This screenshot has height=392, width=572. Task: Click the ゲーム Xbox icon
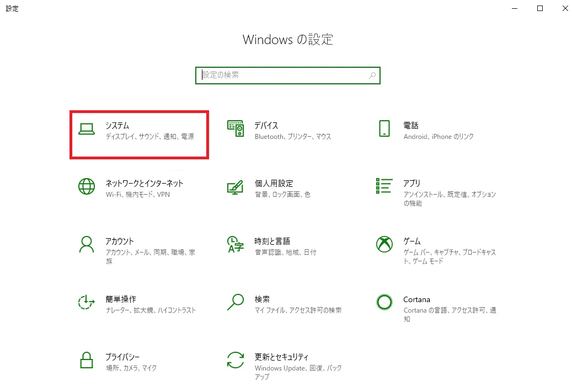click(384, 244)
